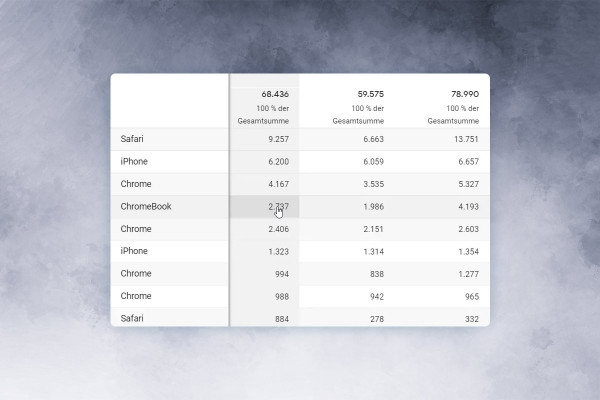Click the cell showing 9.257
The image size is (600, 400).
[279, 139]
